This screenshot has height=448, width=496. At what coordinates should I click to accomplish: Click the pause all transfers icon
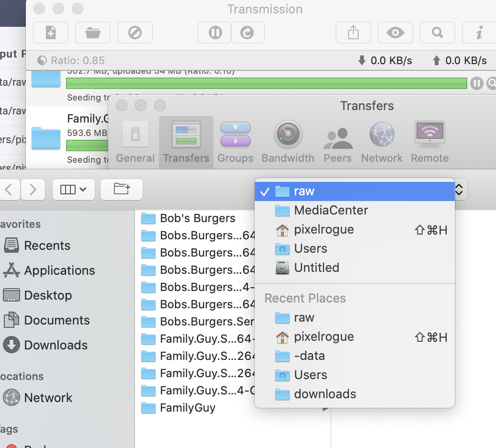[x=215, y=33]
